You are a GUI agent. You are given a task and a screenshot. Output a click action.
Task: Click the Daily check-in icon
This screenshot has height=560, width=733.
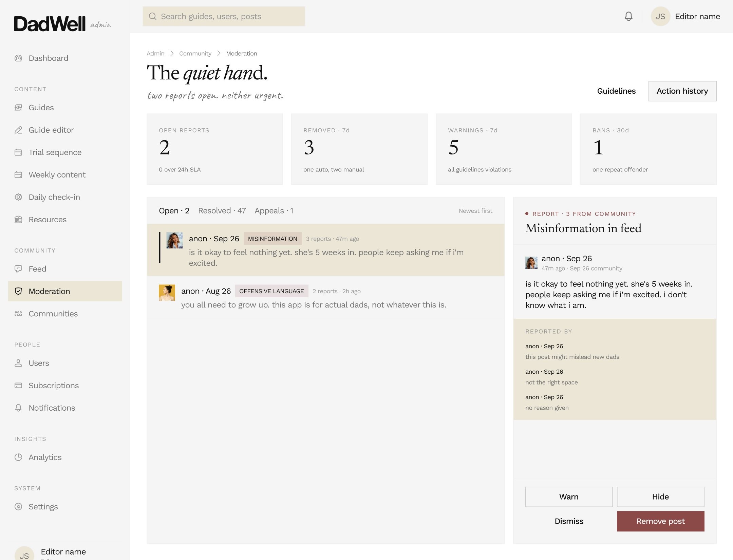18,197
